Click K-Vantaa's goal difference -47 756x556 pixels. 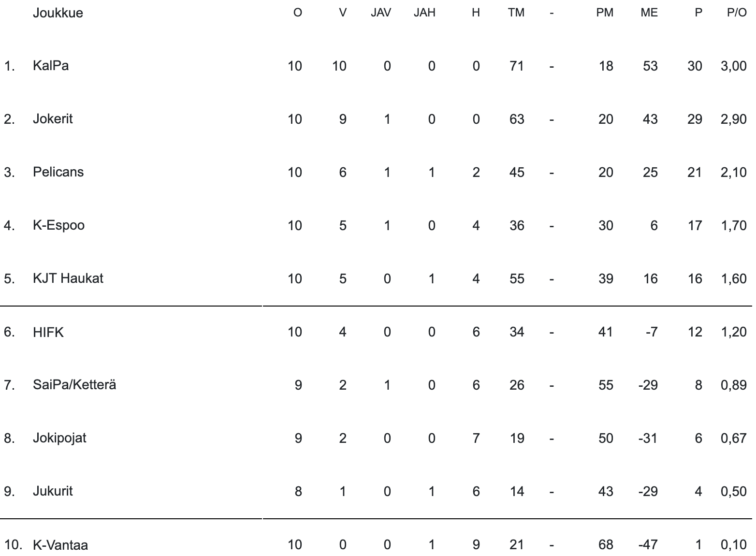(648, 545)
